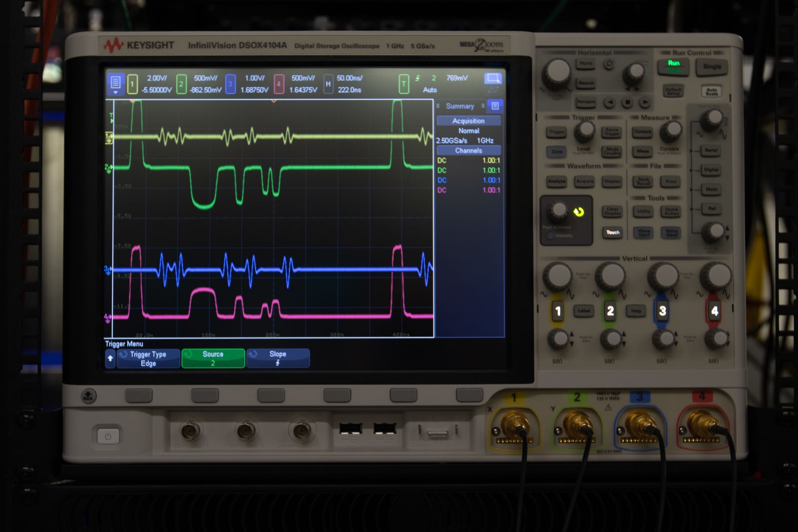Tap the Acquisition header in Summary sidebar
The width and height of the screenshot is (798, 532).
[x=468, y=121]
